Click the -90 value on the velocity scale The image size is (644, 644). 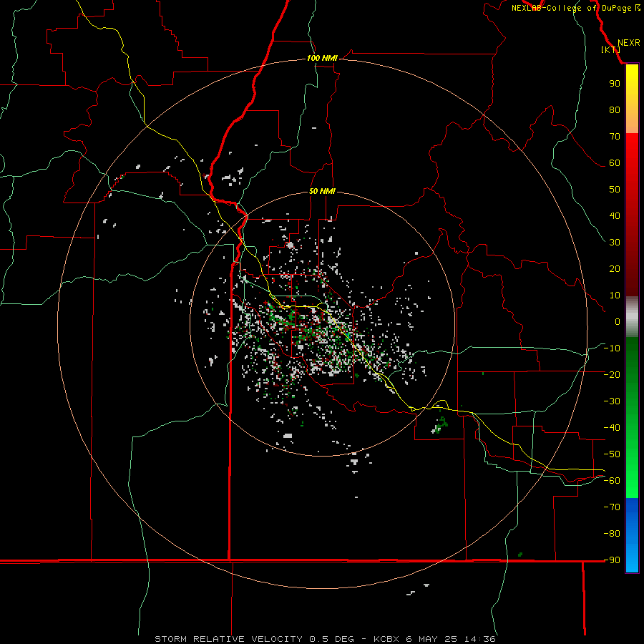click(x=612, y=560)
